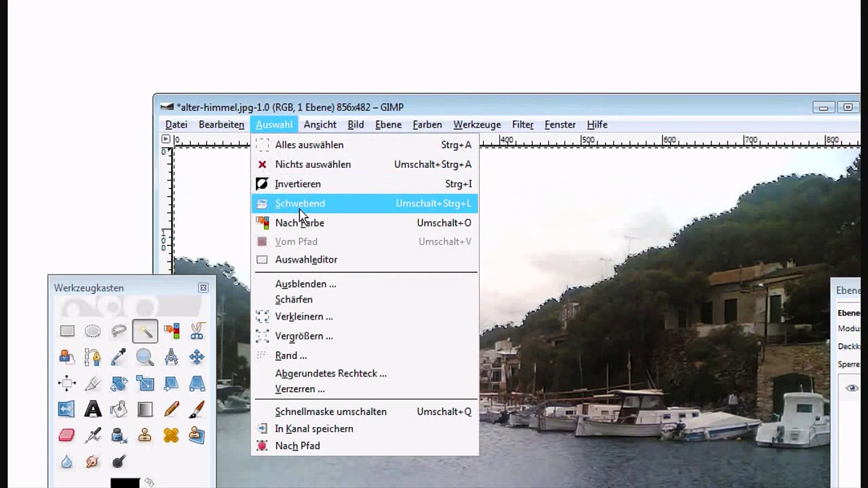This screenshot has width=868, height=488.
Task: Click 'Schnellmaske umschalten' menu entry
Action: [330, 412]
